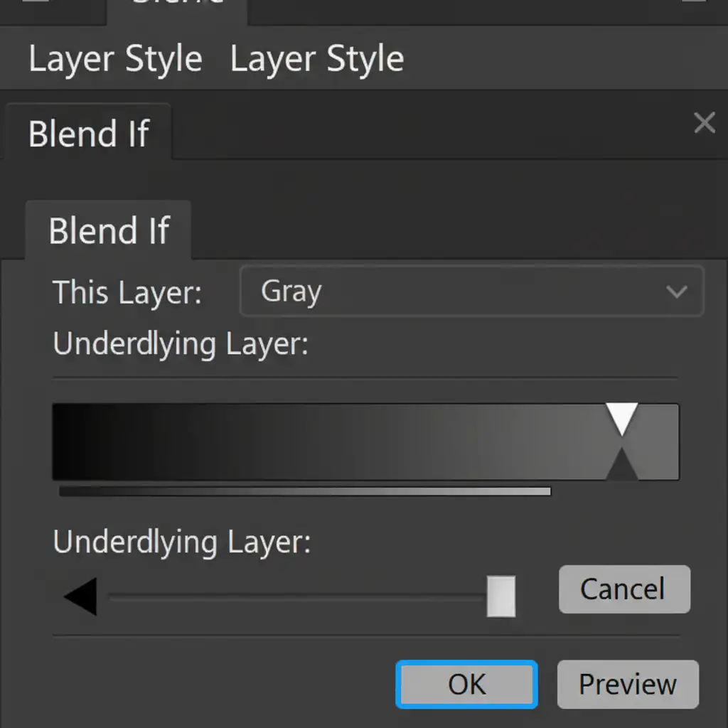Click the dark lower triangle gradient handle
Screen dimensions: 728x728
pyautogui.click(x=622, y=466)
